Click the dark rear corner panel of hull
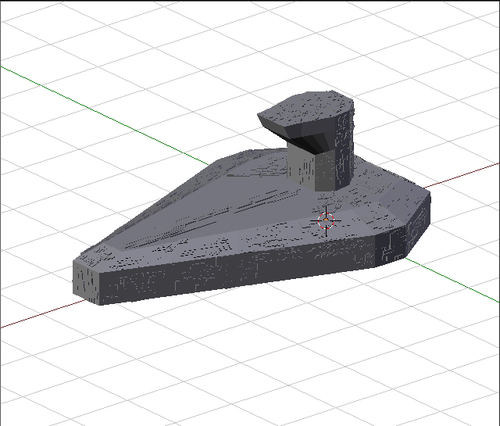 (x=390, y=247)
